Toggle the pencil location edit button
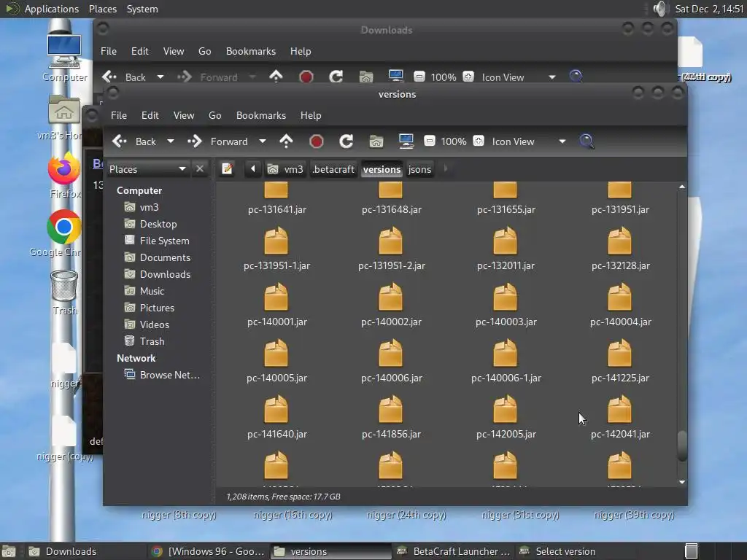This screenshot has width=747, height=560. (x=228, y=169)
